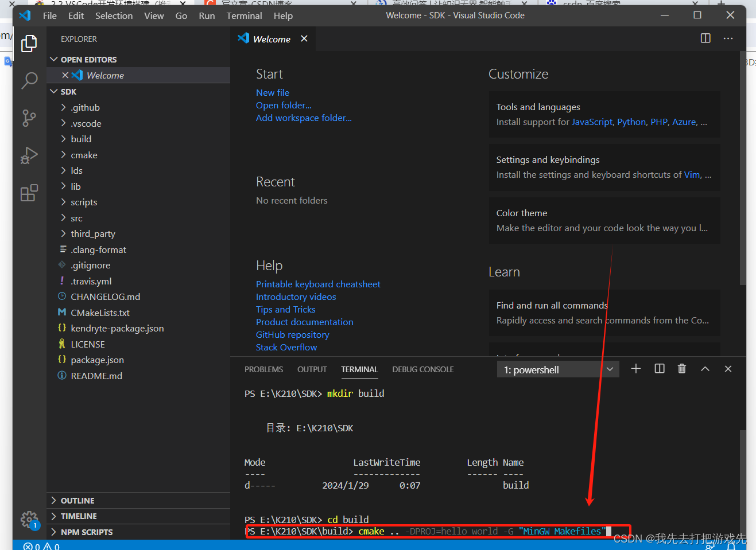Open the Explorer view in activity bar
Image resolution: width=756 pixels, height=550 pixels.
tap(29, 44)
